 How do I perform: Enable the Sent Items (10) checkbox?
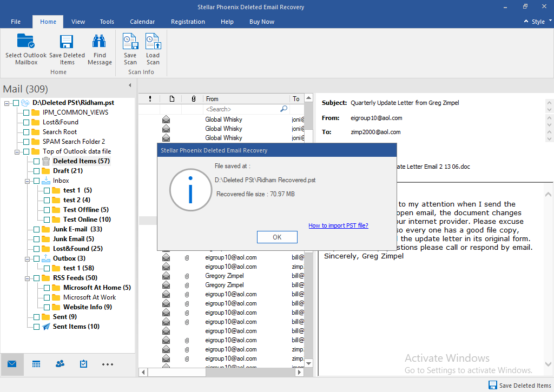pyautogui.click(x=36, y=327)
